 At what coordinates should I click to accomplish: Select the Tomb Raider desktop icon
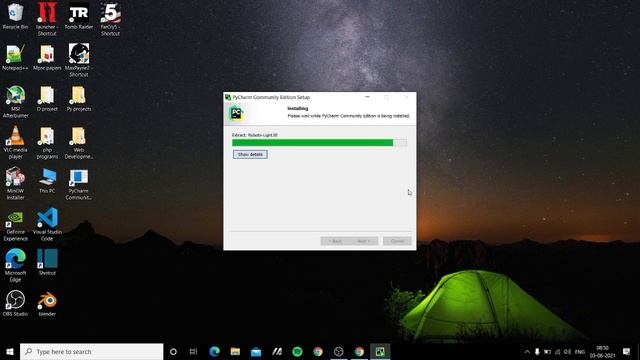click(x=79, y=17)
